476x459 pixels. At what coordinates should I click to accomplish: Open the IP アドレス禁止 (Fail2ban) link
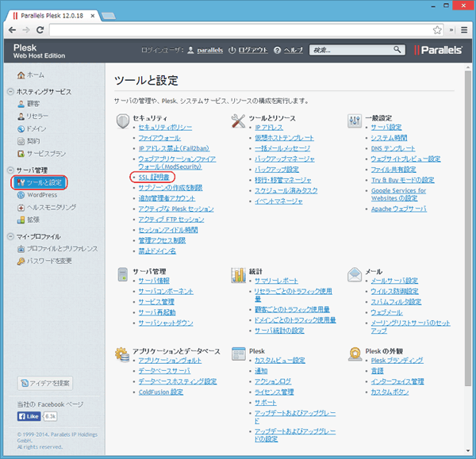click(x=174, y=148)
